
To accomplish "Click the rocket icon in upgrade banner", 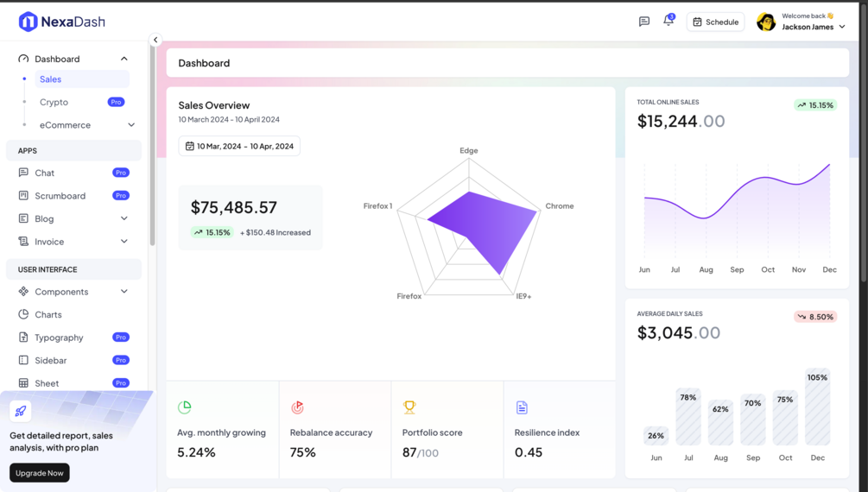I will point(21,411).
